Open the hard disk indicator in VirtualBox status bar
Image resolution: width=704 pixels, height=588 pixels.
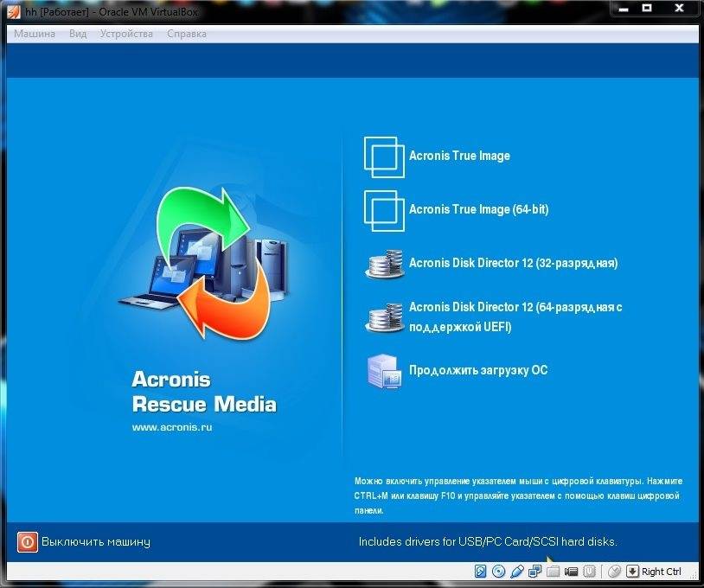[x=480, y=571]
